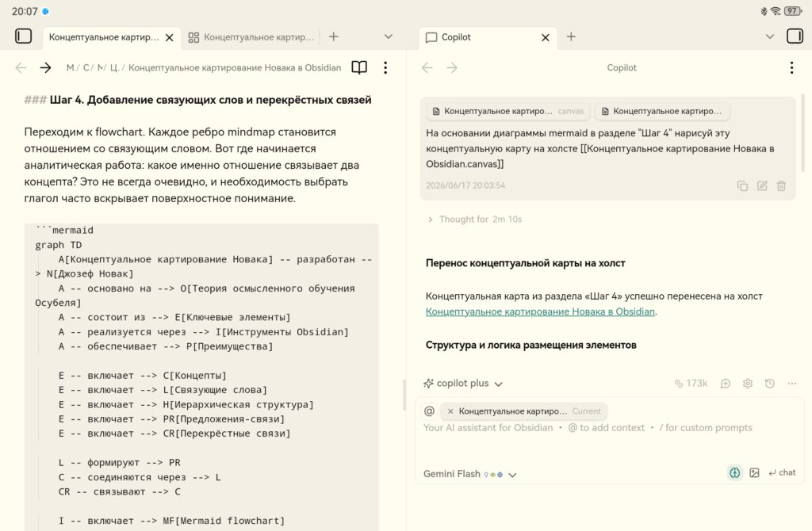Click the note title in the breadcrumb
Viewport: 812px width, 531px height.
tap(235, 67)
